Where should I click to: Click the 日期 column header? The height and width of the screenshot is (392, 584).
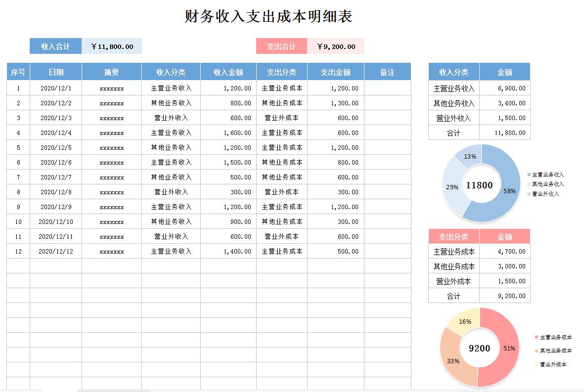(x=55, y=71)
